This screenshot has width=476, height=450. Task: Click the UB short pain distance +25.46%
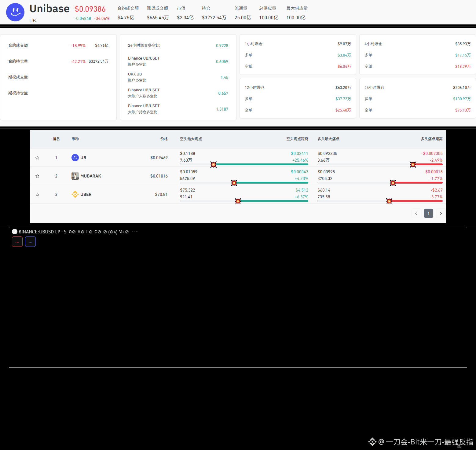tap(300, 160)
